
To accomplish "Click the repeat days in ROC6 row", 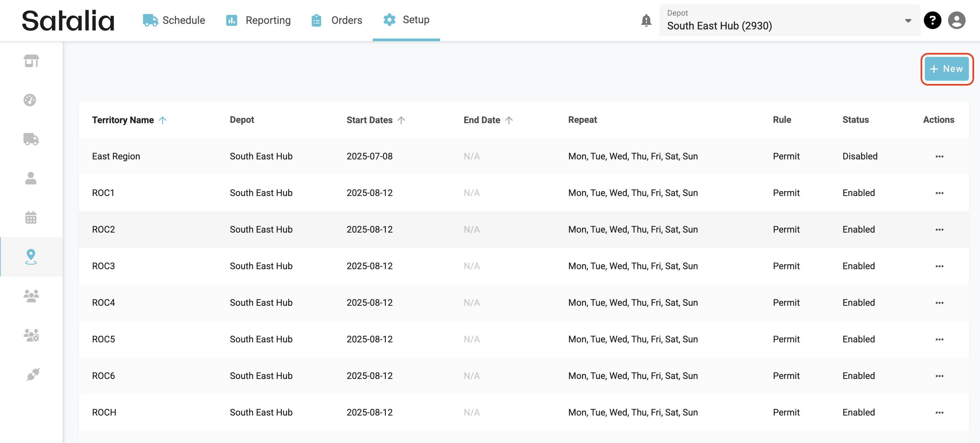I will pyautogui.click(x=633, y=376).
